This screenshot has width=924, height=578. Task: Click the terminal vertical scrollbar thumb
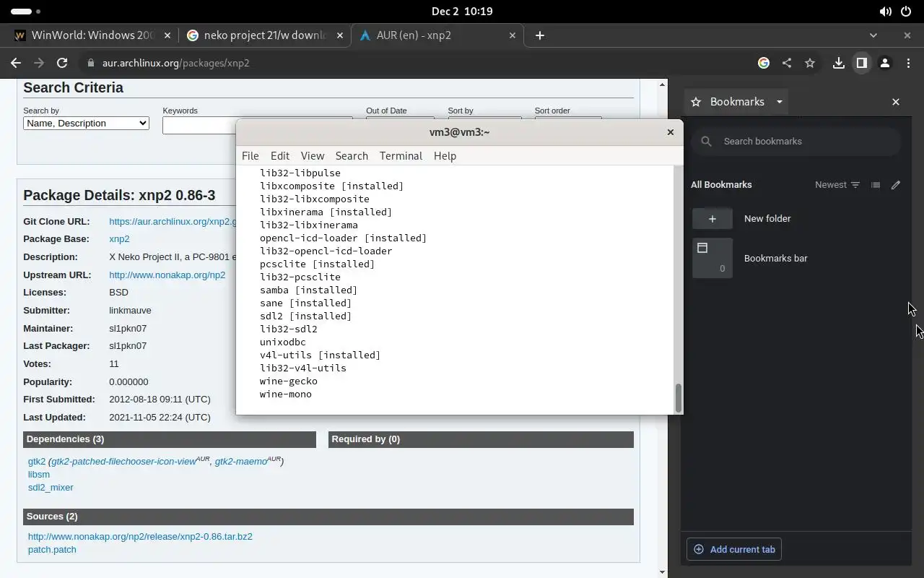click(679, 398)
